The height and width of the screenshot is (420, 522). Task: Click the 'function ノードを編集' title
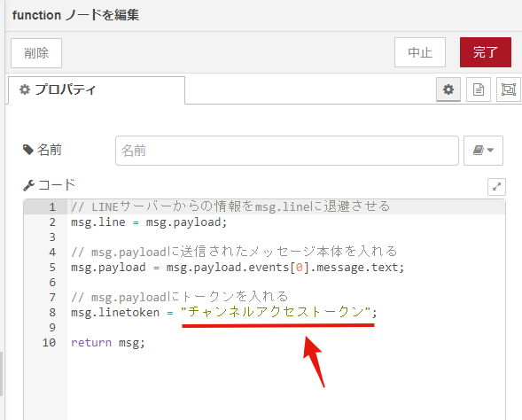pyautogui.click(x=75, y=15)
